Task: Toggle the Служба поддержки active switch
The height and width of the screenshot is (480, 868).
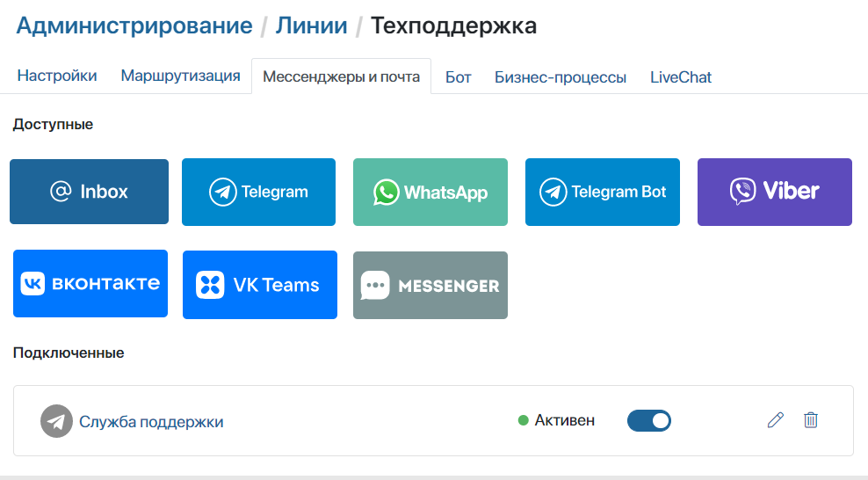Action: pyautogui.click(x=648, y=421)
